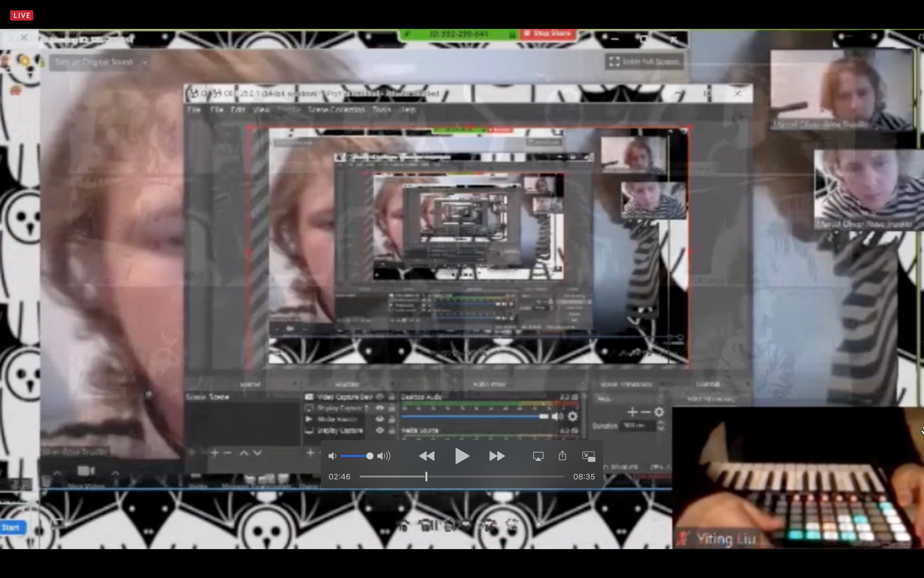This screenshot has width=924, height=578.
Task: Toggle the eye for the bottom Display Capture source
Action: [x=380, y=430]
